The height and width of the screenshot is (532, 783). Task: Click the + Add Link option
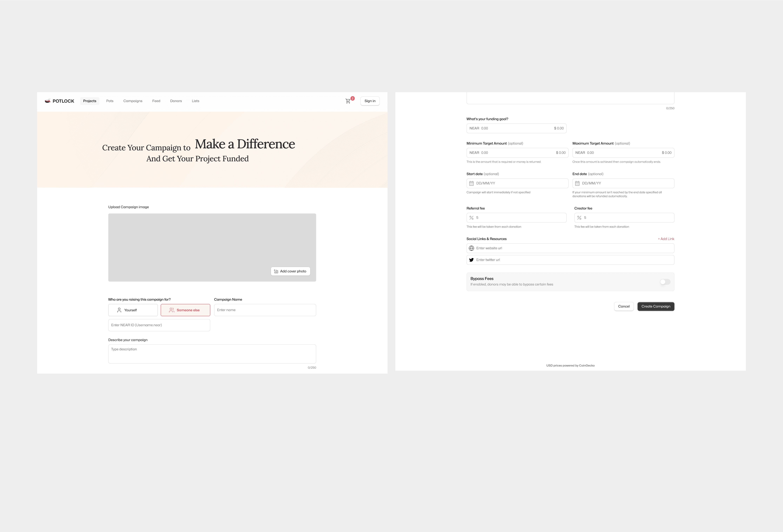coord(666,239)
